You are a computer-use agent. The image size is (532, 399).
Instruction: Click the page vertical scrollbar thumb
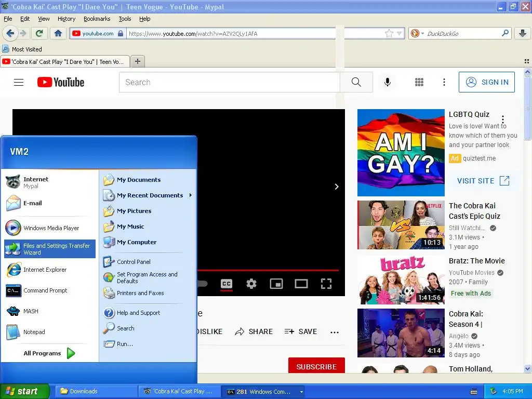tap(527, 108)
